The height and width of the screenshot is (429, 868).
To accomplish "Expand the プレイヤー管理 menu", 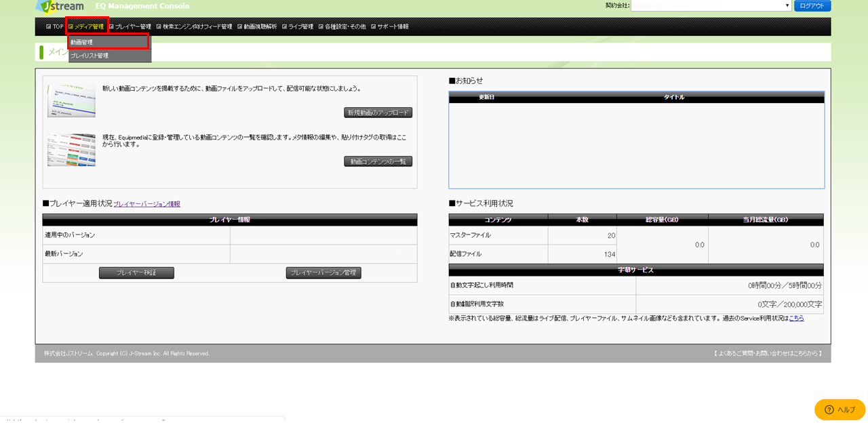I will coord(131,26).
